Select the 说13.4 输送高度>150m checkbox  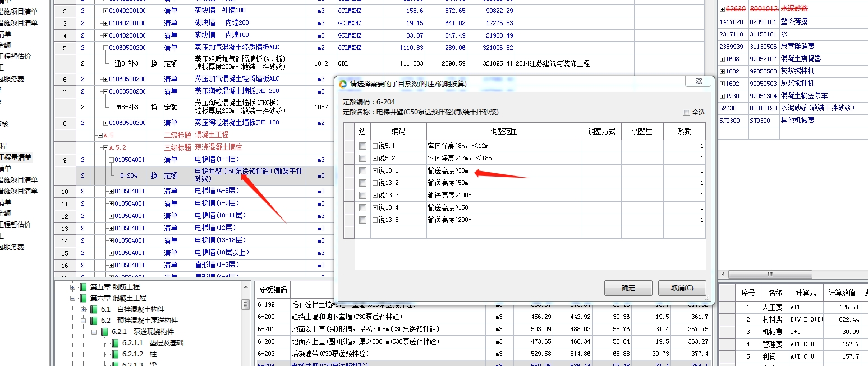(362, 207)
